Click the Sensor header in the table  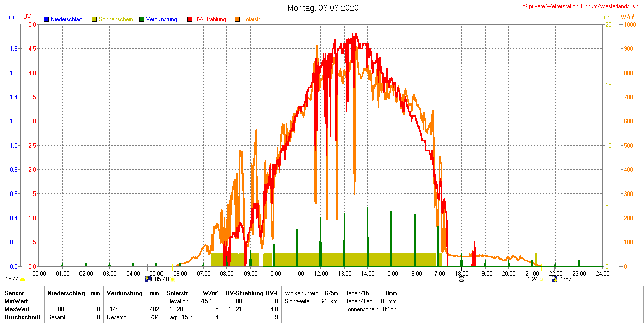14,293
